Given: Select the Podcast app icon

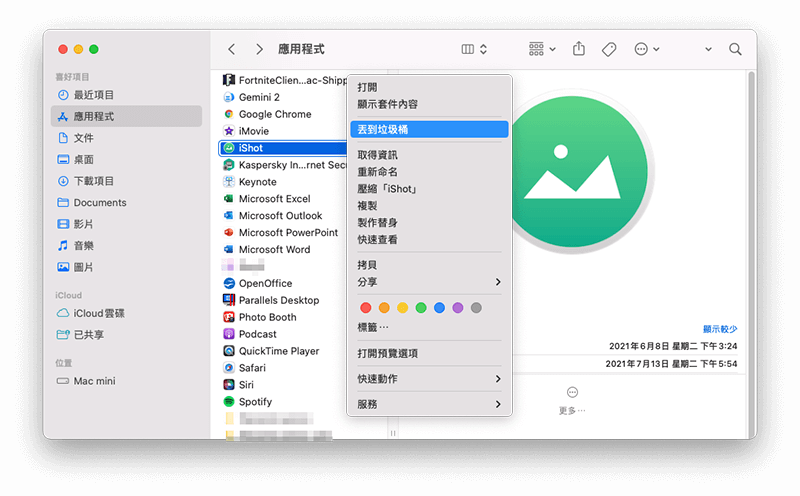Looking at the screenshot, I should pyautogui.click(x=229, y=334).
